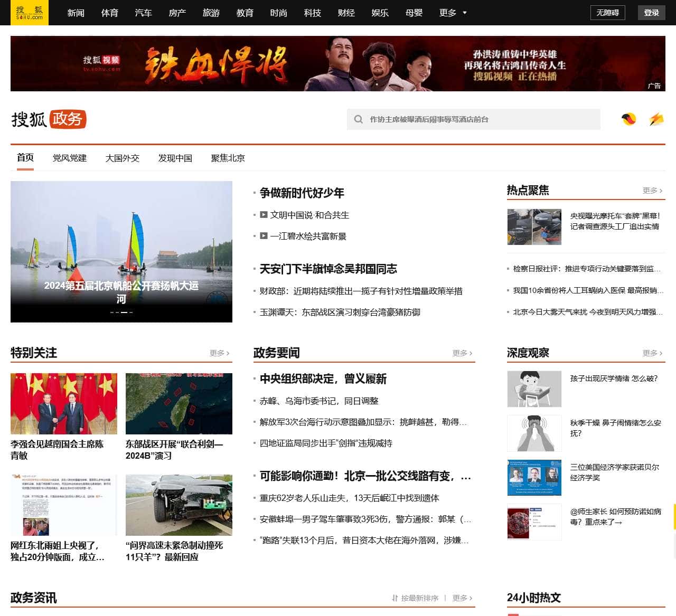
Task: Open headline 天安门下半旗悼念吴邦国同志
Action: pyautogui.click(x=328, y=269)
